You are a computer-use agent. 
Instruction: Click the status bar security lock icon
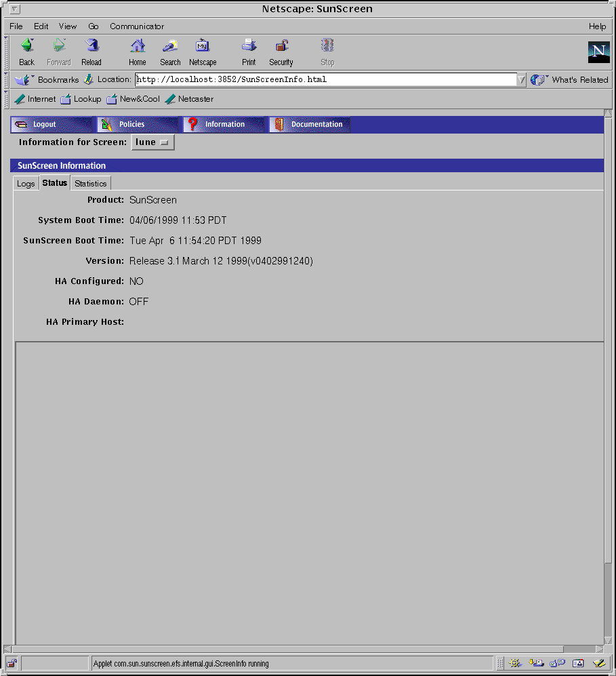pyautogui.click(x=12, y=663)
